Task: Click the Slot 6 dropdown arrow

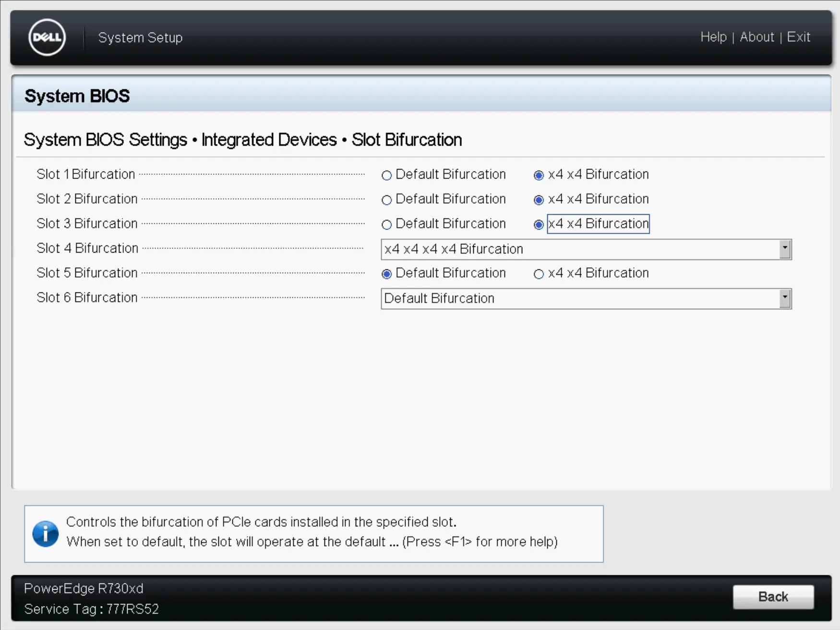Action: pyautogui.click(x=785, y=299)
